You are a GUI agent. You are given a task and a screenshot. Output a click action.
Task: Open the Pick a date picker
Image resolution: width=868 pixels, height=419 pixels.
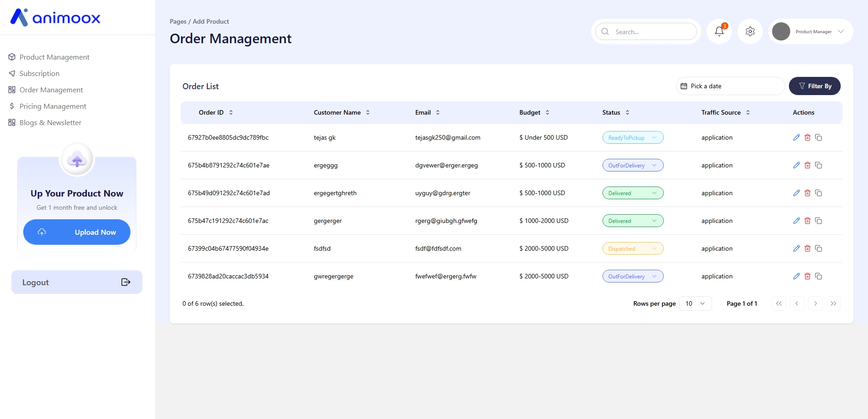point(730,86)
